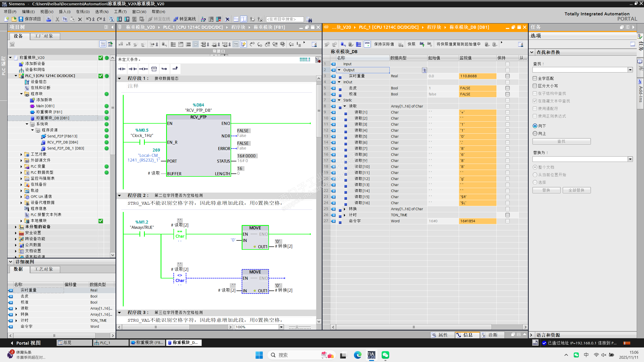Switch to the 工厂对象 tab
The width and height of the screenshot is (644, 362).
[x=45, y=36]
